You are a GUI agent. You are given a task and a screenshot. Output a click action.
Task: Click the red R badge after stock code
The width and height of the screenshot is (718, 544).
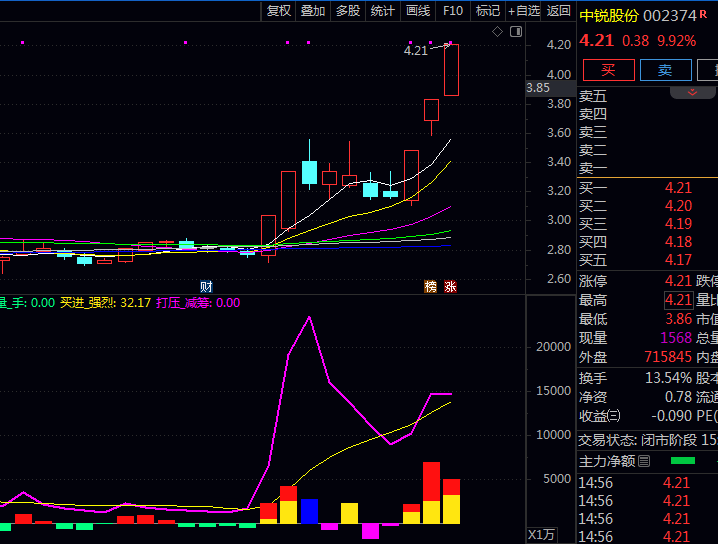point(703,15)
